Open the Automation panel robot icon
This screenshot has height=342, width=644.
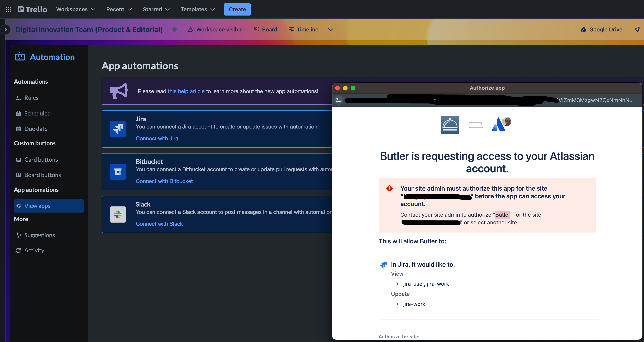point(20,57)
